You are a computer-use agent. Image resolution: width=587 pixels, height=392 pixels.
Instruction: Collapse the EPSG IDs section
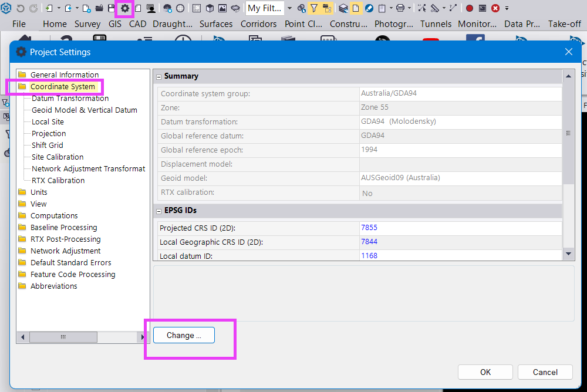point(158,210)
